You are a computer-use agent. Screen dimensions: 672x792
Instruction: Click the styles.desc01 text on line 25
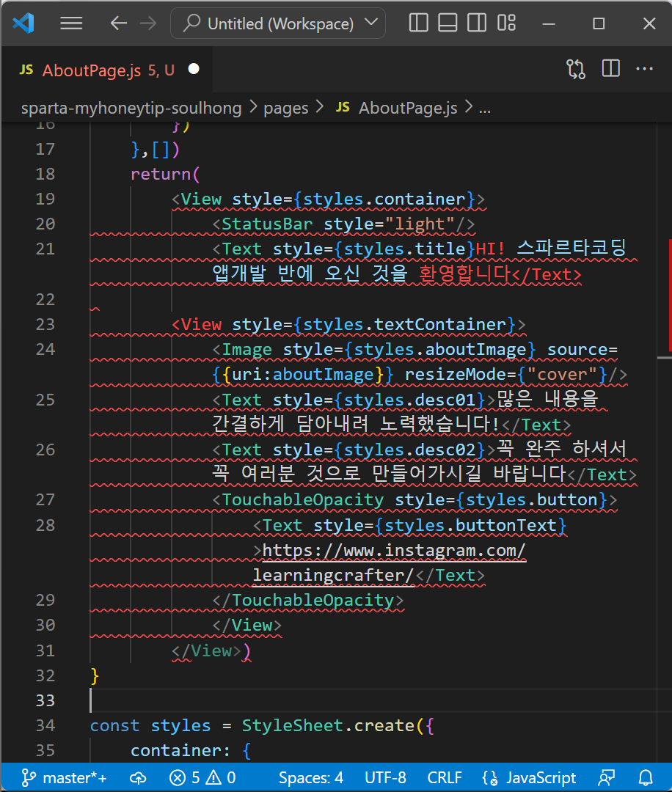(x=410, y=400)
